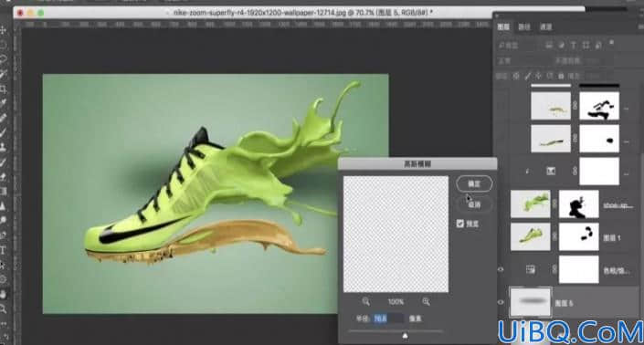Select the Hand tool

[4, 294]
